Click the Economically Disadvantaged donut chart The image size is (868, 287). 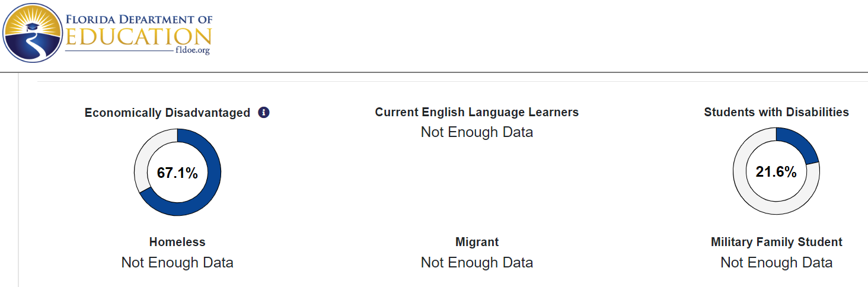[x=177, y=172]
